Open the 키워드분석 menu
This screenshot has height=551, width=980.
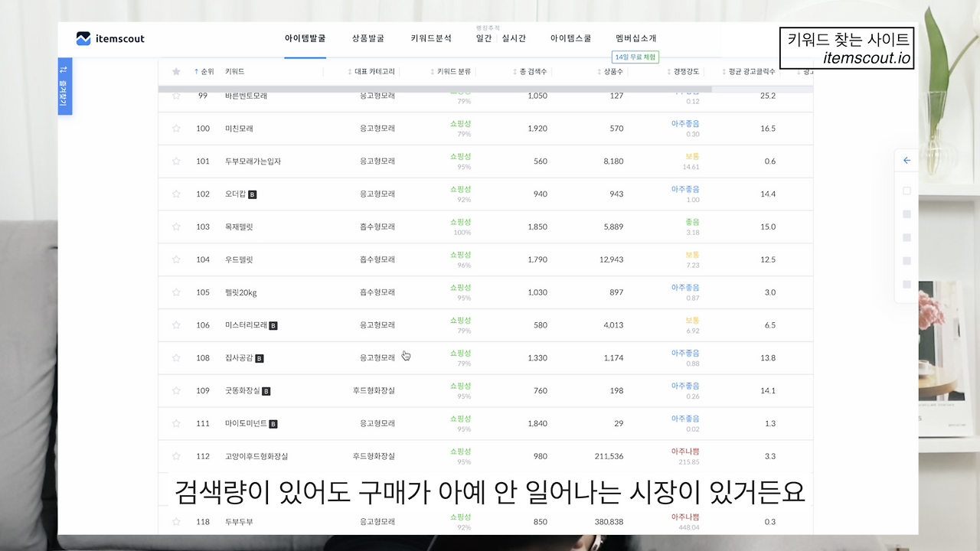(x=433, y=37)
